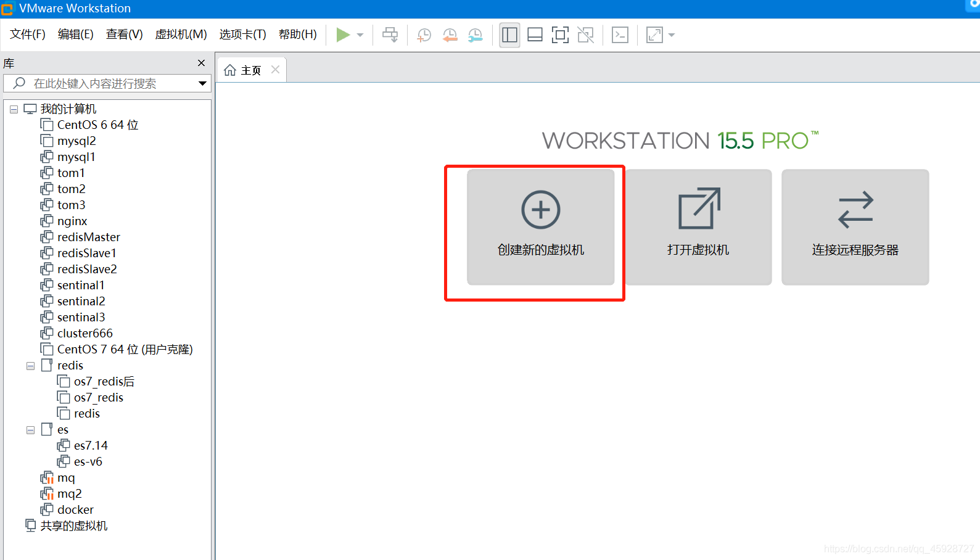Click 连接远程服务器 button
This screenshot has height=560, width=980.
[855, 226]
